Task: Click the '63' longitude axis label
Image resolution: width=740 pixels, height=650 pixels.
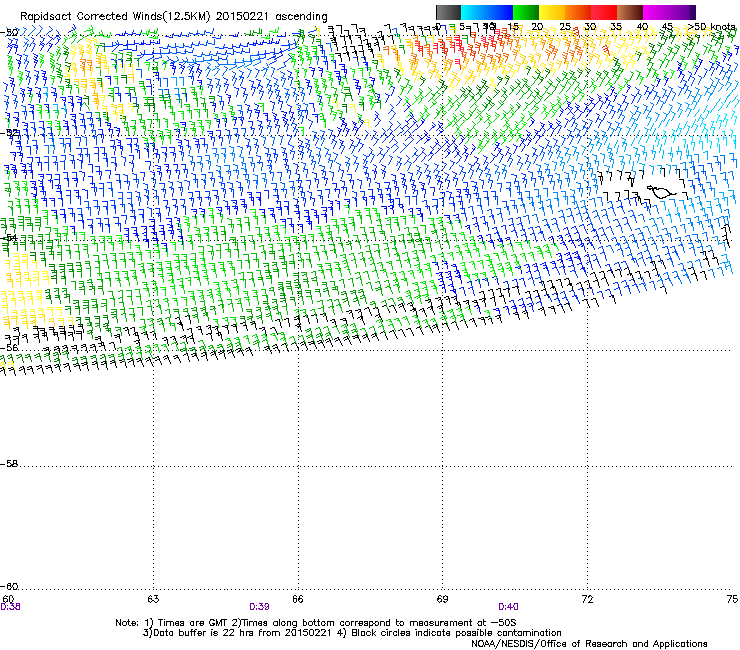Action: click(x=153, y=599)
